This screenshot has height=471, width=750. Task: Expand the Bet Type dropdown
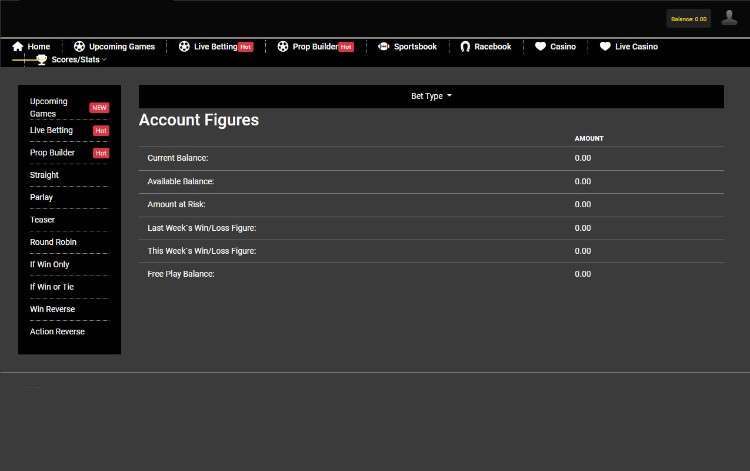click(x=431, y=96)
